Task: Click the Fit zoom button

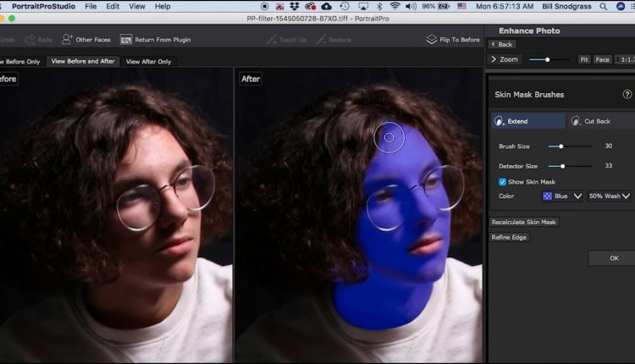Action: (584, 59)
